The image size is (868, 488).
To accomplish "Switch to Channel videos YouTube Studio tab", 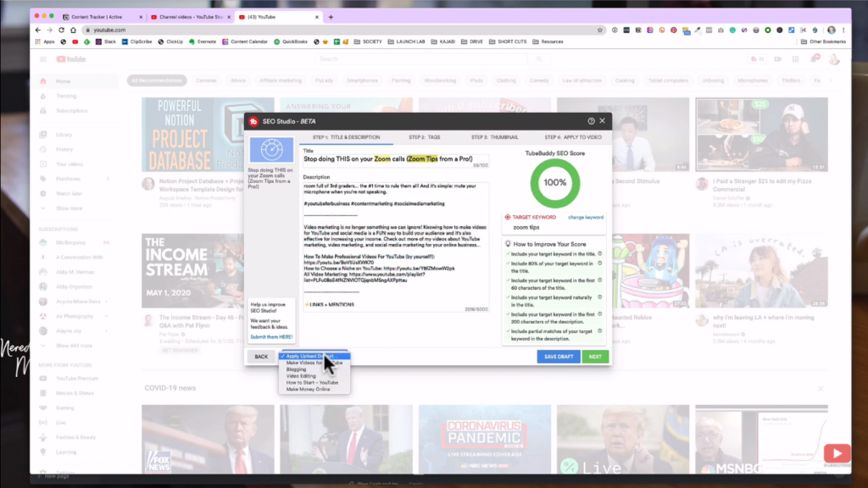I will point(191,17).
